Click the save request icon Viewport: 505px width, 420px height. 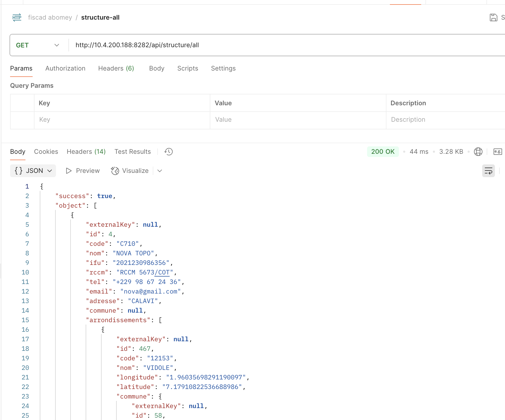pyautogui.click(x=493, y=17)
